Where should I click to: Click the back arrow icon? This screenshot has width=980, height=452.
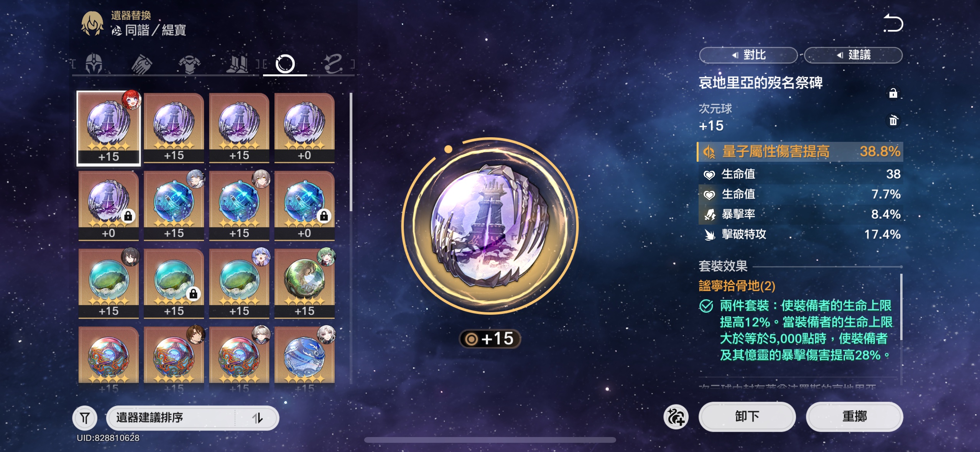click(x=893, y=23)
